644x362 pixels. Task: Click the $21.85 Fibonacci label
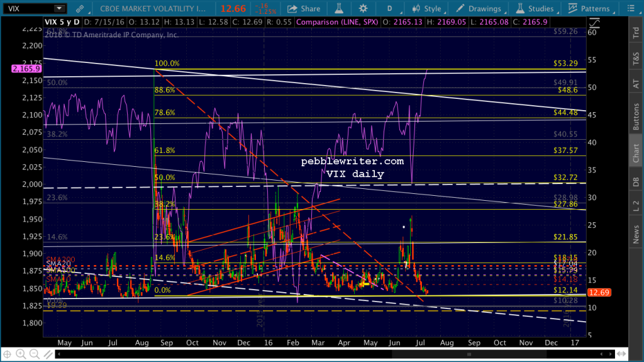point(565,237)
